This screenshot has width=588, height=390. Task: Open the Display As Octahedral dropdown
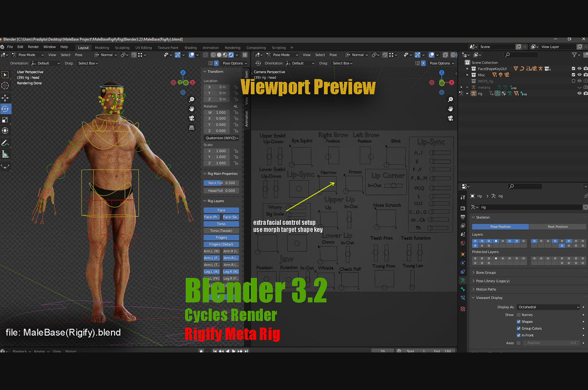point(548,307)
